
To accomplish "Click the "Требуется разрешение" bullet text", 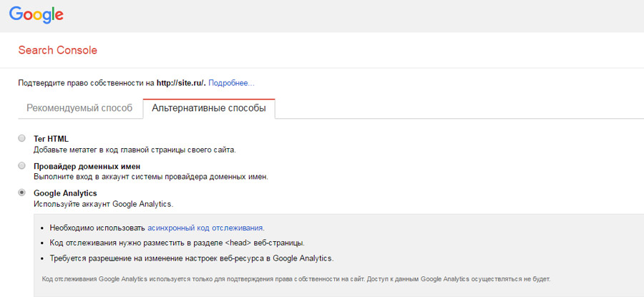I will pos(192,258).
